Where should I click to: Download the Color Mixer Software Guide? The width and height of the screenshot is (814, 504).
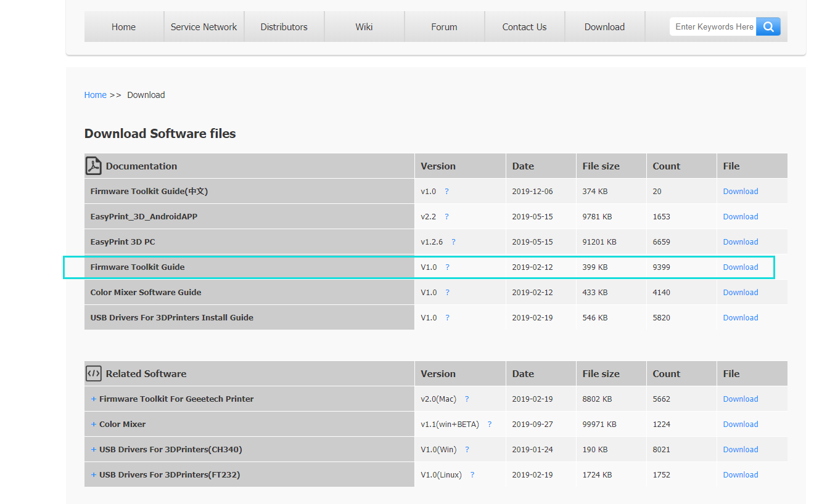click(740, 293)
